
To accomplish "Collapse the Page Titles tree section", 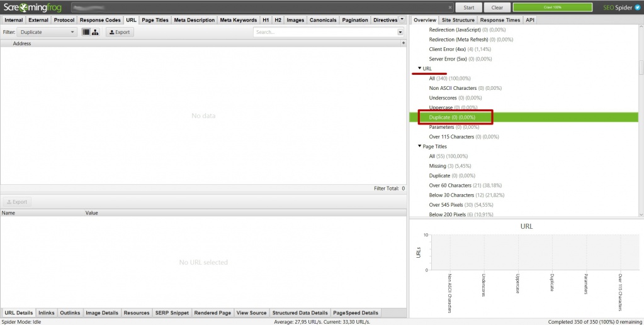I will coord(420,146).
